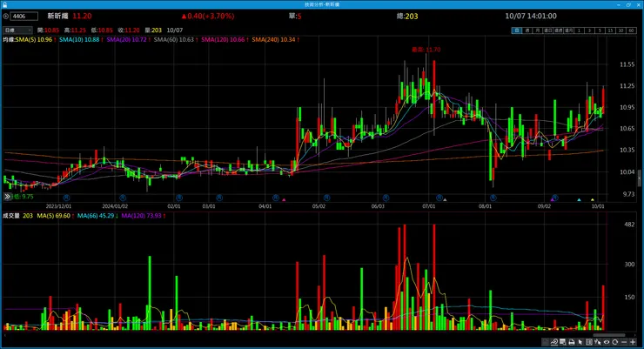Click the blue circle event marker near 02/01

click(179, 198)
